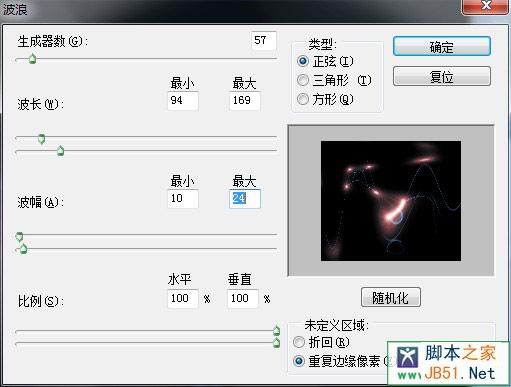Select the 三角形 triangle type radio

(x=303, y=80)
